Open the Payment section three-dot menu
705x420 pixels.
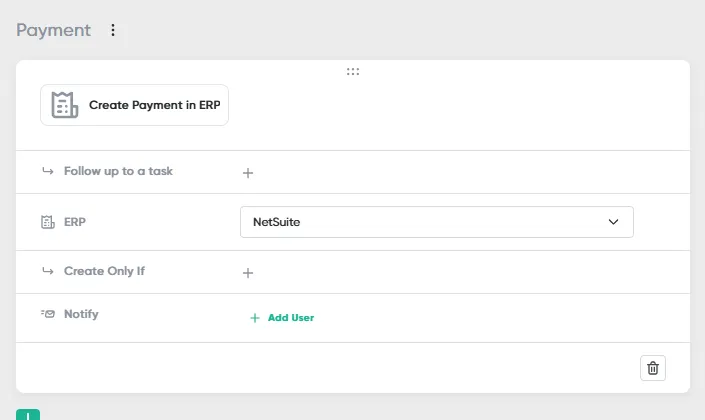coord(113,30)
